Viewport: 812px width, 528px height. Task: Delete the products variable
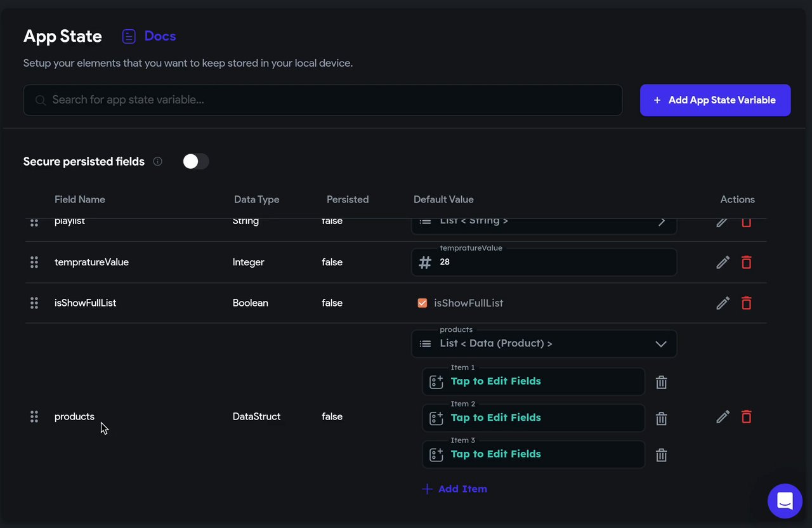point(747,416)
